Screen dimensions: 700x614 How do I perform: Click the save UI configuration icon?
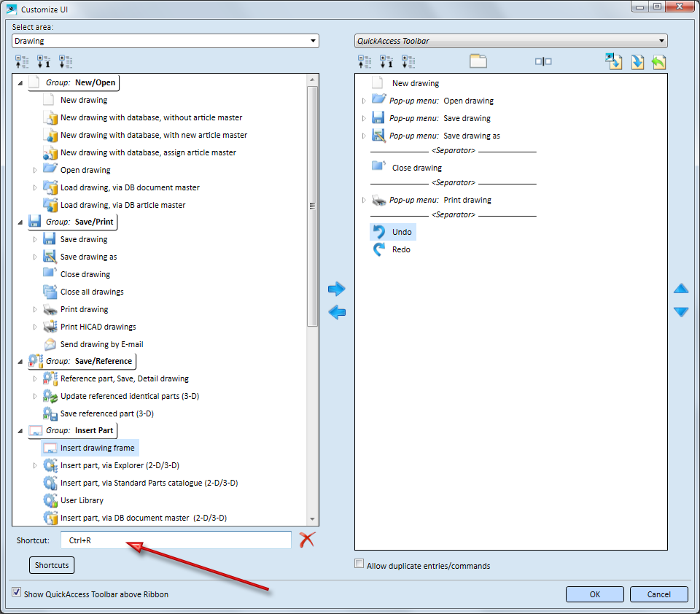click(x=637, y=62)
